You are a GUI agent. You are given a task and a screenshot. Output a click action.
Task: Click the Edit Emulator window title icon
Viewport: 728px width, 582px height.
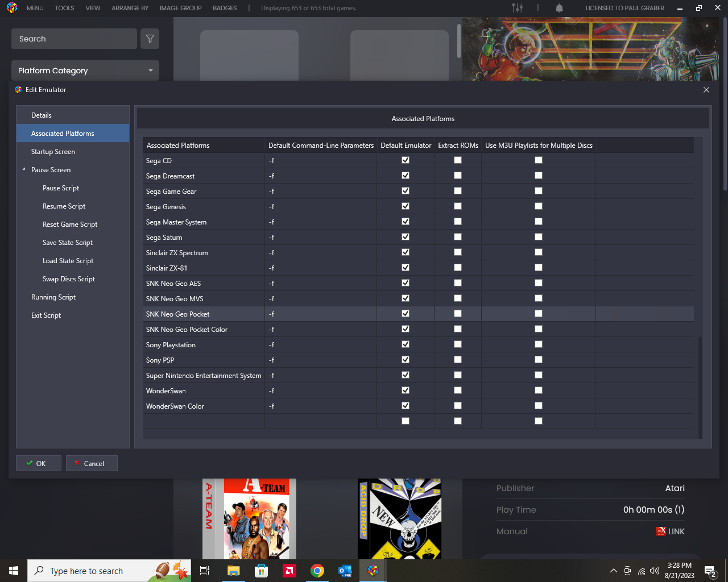click(x=18, y=90)
